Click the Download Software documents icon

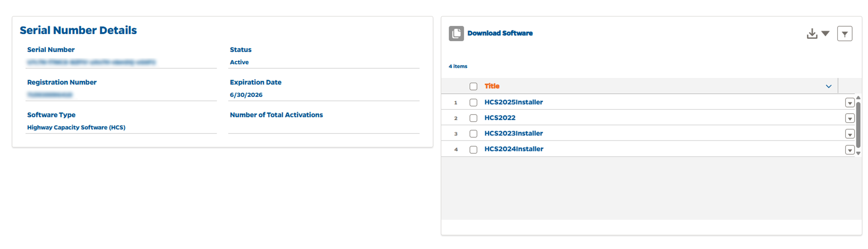tap(456, 33)
